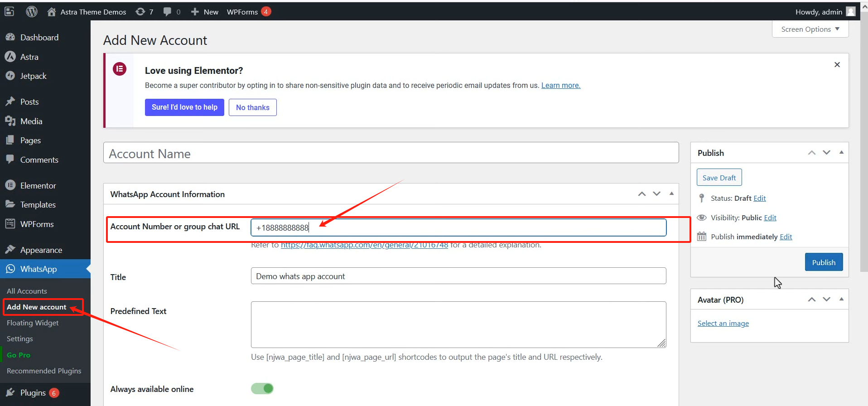Image resolution: width=868 pixels, height=406 pixels.
Task: Go to Floating Widget submenu
Action: (x=33, y=323)
